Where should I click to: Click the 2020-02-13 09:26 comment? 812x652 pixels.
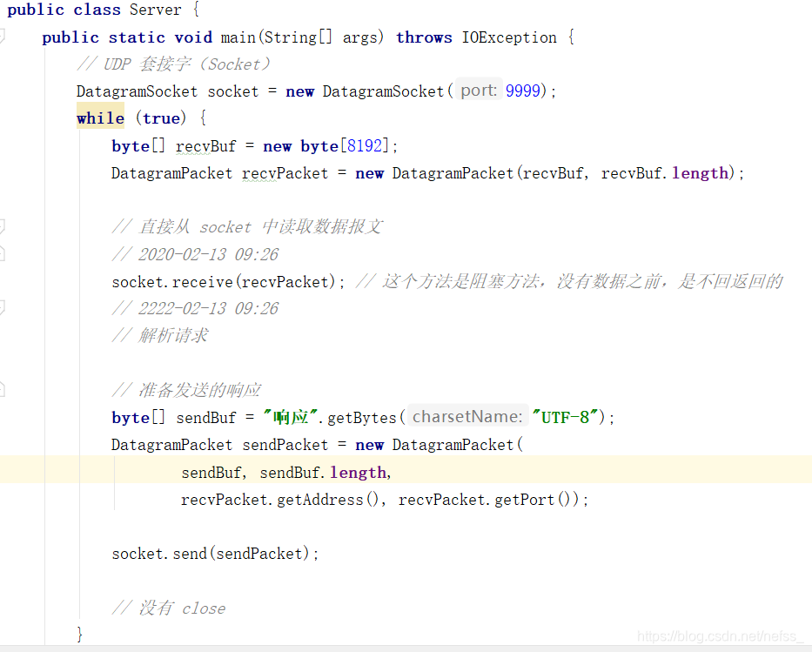click(x=195, y=254)
